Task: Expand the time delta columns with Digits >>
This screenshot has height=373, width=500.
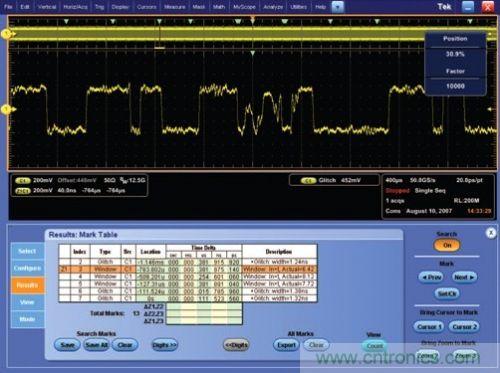Action: click(x=165, y=345)
